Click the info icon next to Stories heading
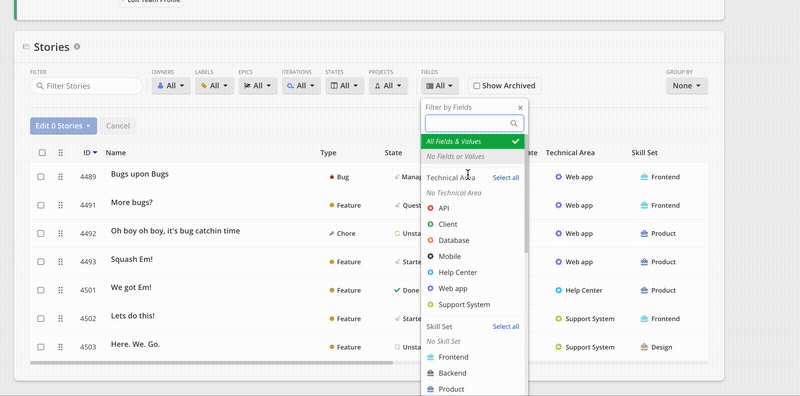800x396 pixels. (77, 46)
